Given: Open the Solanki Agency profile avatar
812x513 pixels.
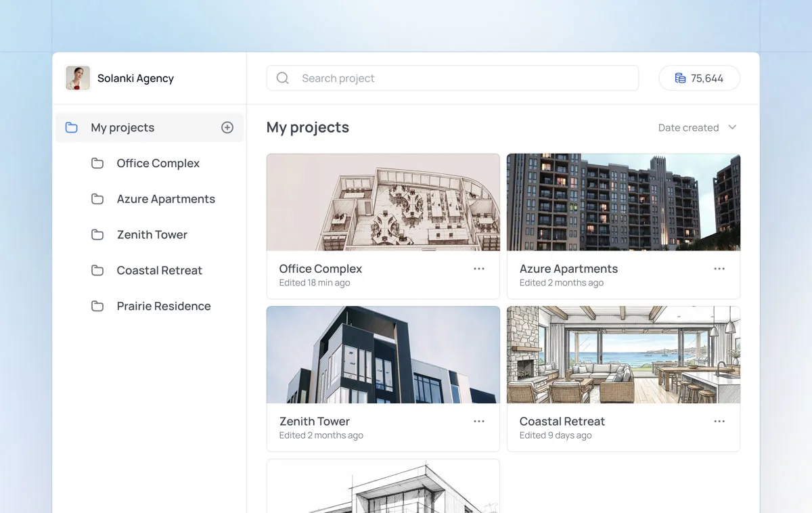Looking at the screenshot, I should (78, 78).
